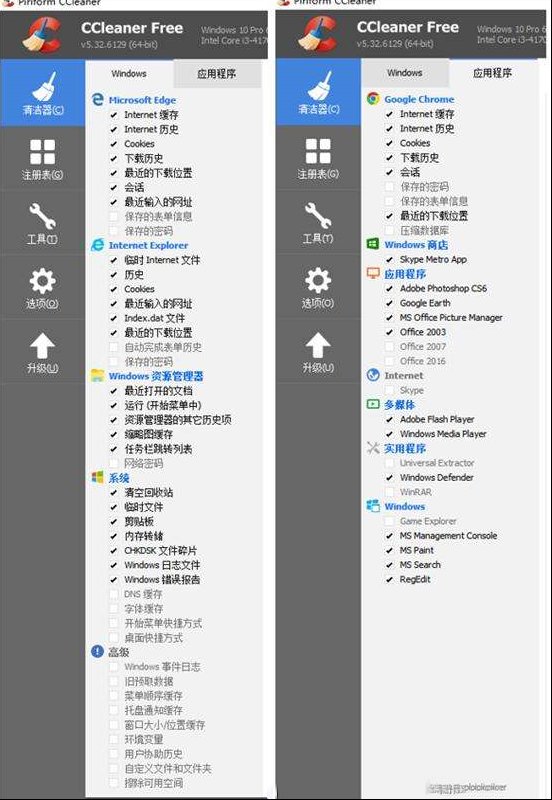Click the Upgrade arrow icon in right window

318,345
